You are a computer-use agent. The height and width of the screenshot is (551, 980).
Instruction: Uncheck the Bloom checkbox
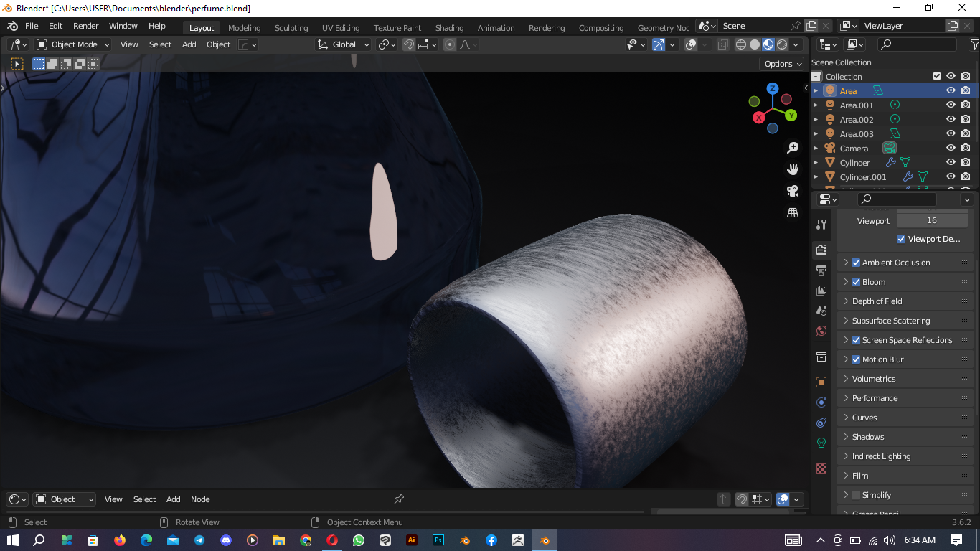coord(856,282)
